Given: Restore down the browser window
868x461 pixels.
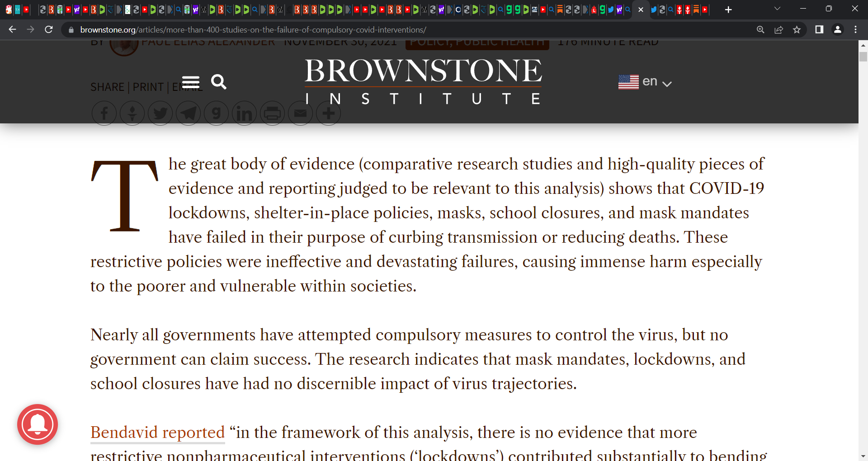Looking at the screenshot, I should tap(829, 9).
